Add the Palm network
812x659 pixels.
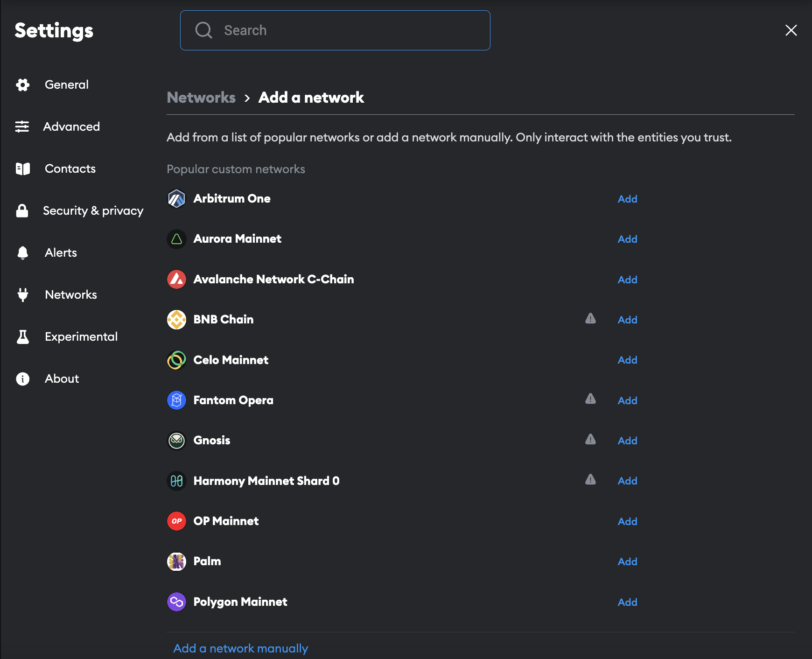pos(627,561)
